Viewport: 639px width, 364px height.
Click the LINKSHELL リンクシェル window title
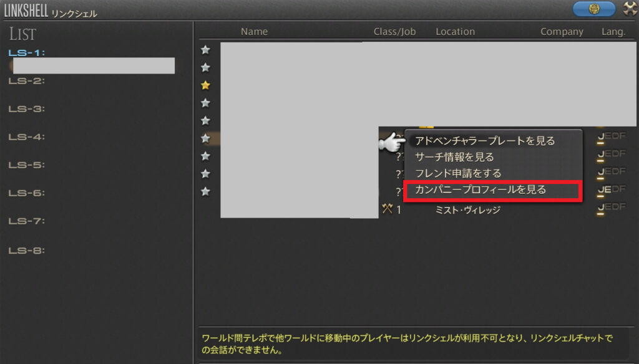point(51,11)
